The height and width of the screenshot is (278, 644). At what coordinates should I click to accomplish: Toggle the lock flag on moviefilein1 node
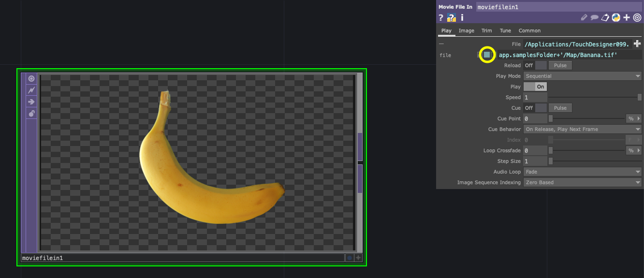click(x=31, y=114)
